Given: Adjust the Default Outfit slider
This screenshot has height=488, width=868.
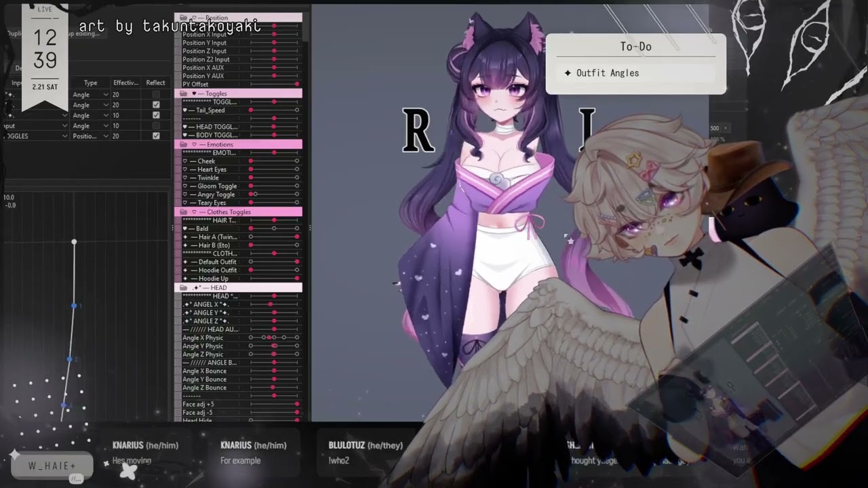Looking at the screenshot, I should pyautogui.click(x=274, y=262).
